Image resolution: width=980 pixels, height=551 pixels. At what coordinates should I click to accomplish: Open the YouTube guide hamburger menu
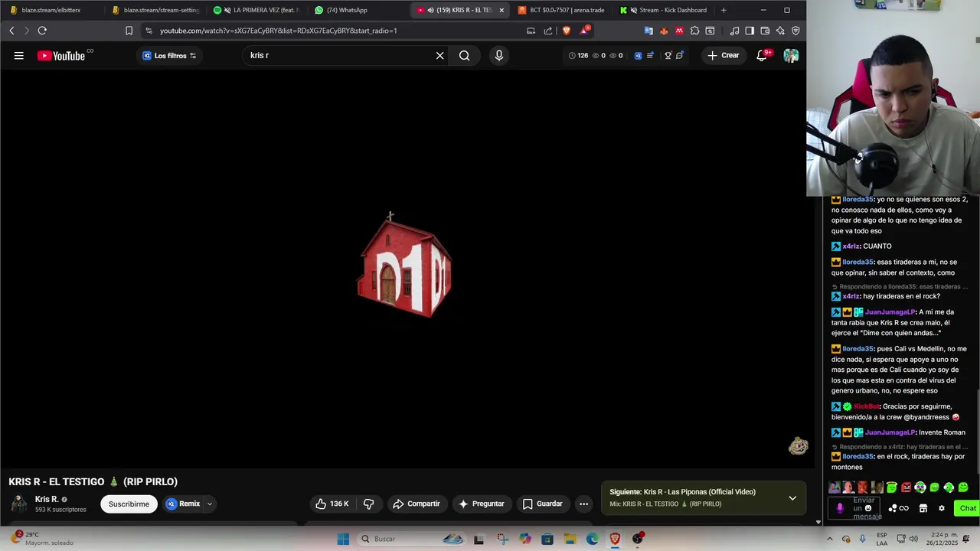point(19,55)
